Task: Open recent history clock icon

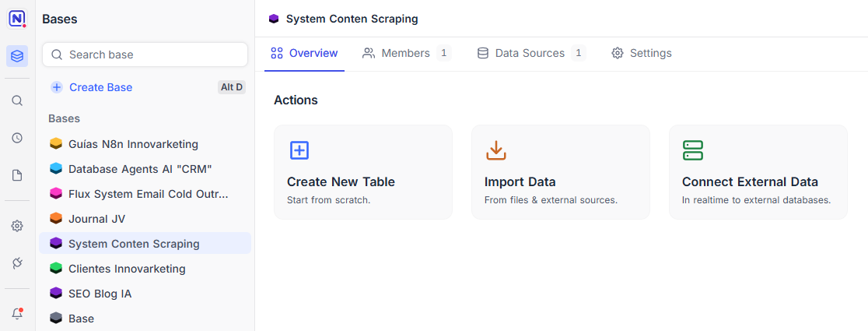Action: coord(17,138)
